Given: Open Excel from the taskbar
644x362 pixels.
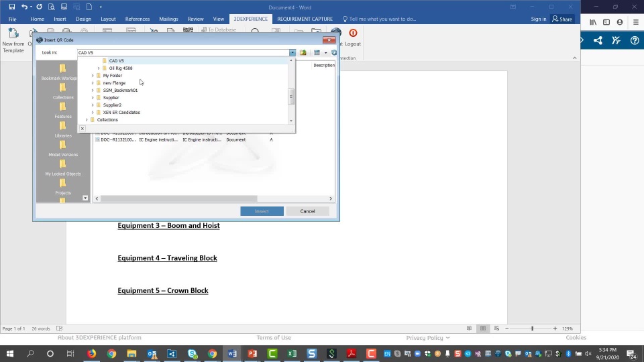Looking at the screenshot, I should [292, 353].
